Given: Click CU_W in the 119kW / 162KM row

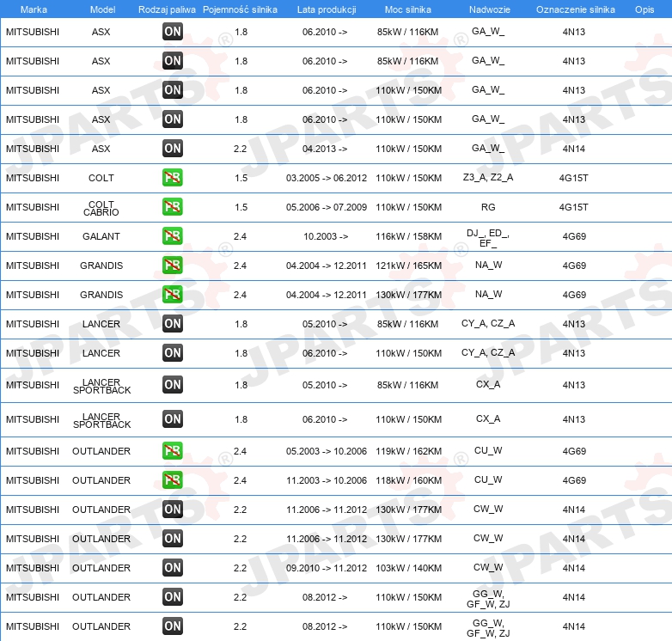Looking at the screenshot, I should pos(488,450).
